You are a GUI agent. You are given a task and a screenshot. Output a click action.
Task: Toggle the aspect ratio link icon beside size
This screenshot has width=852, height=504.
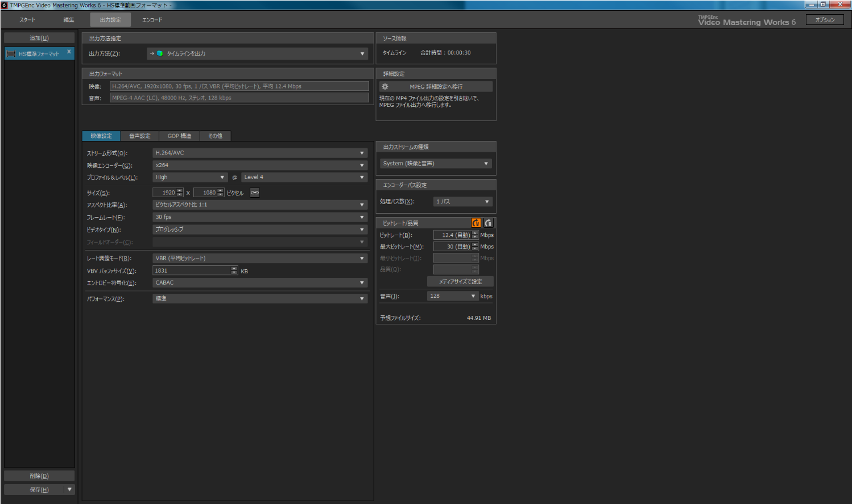(x=255, y=193)
